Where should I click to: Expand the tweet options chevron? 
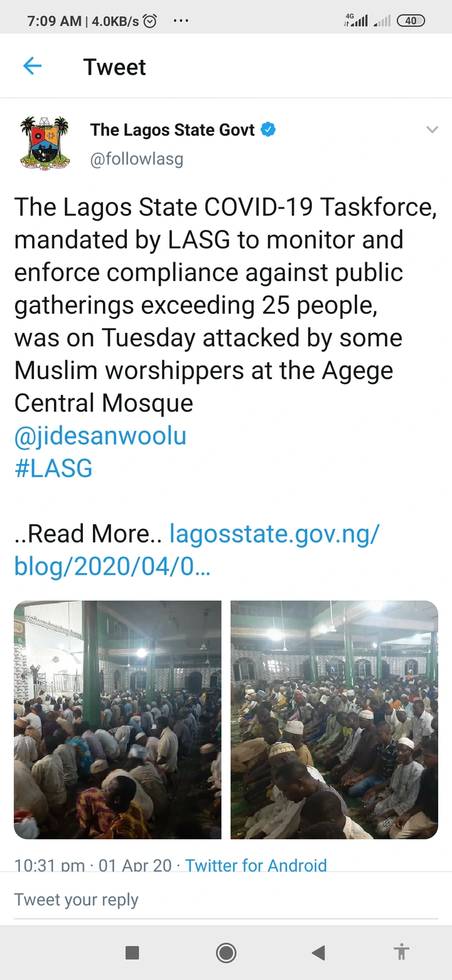point(432,130)
